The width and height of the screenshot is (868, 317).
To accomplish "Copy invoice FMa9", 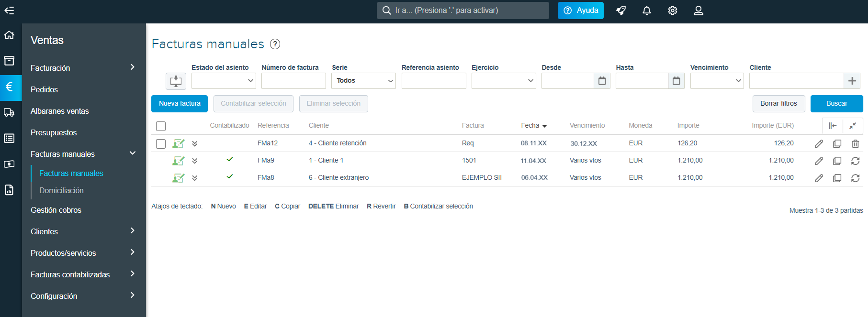I will 837,161.
